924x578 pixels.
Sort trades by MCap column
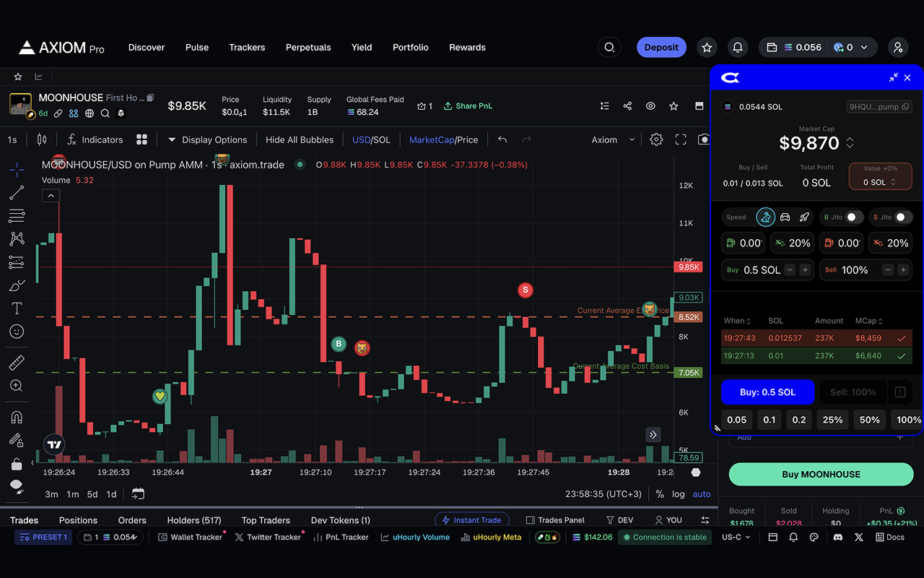tap(869, 321)
